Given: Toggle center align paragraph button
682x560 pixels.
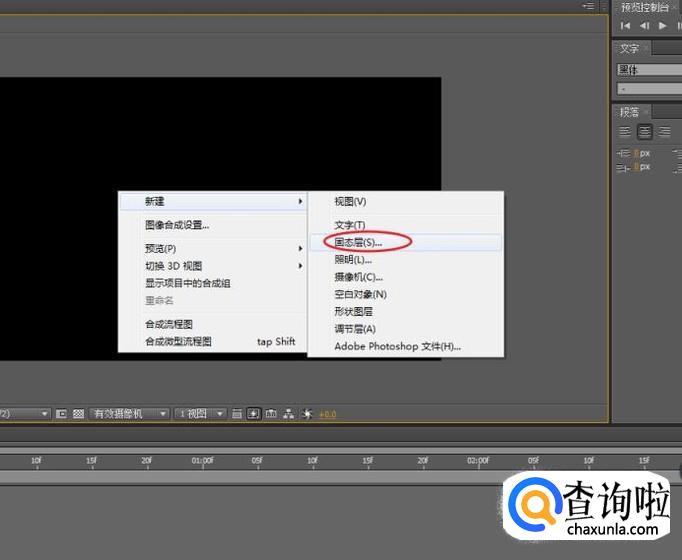Looking at the screenshot, I should 645,132.
